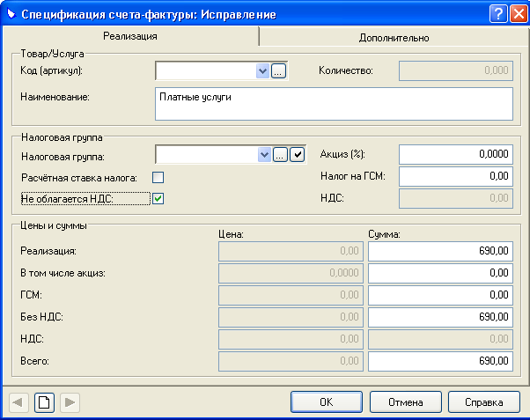The height and width of the screenshot is (420, 530).
Task: Open help via the Справка button
Action: click(484, 402)
